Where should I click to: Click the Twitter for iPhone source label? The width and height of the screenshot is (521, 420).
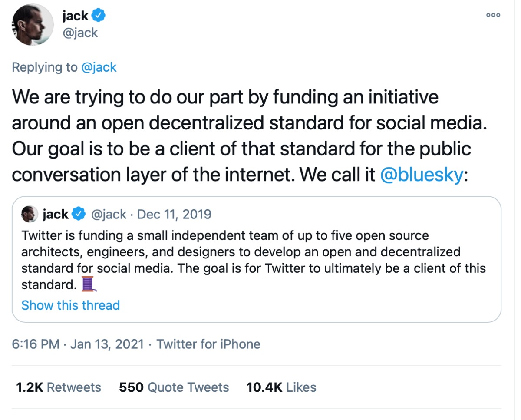(x=208, y=344)
